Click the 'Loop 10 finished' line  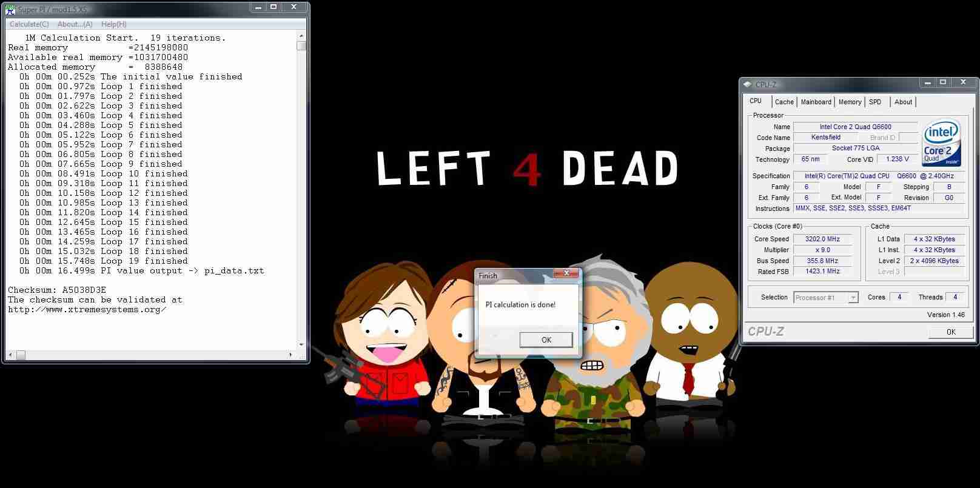[x=103, y=174]
